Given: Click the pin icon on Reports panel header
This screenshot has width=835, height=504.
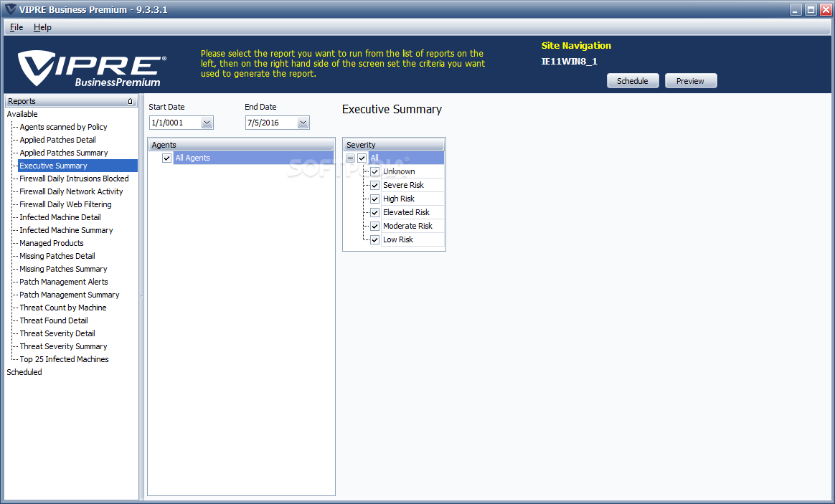Looking at the screenshot, I should coord(130,101).
